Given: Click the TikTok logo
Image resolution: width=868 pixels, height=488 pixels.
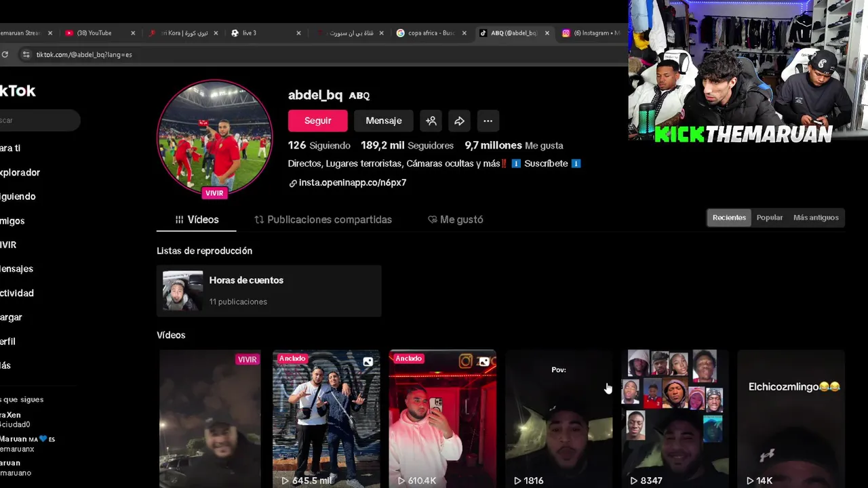Looking at the screenshot, I should tap(18, 91).
